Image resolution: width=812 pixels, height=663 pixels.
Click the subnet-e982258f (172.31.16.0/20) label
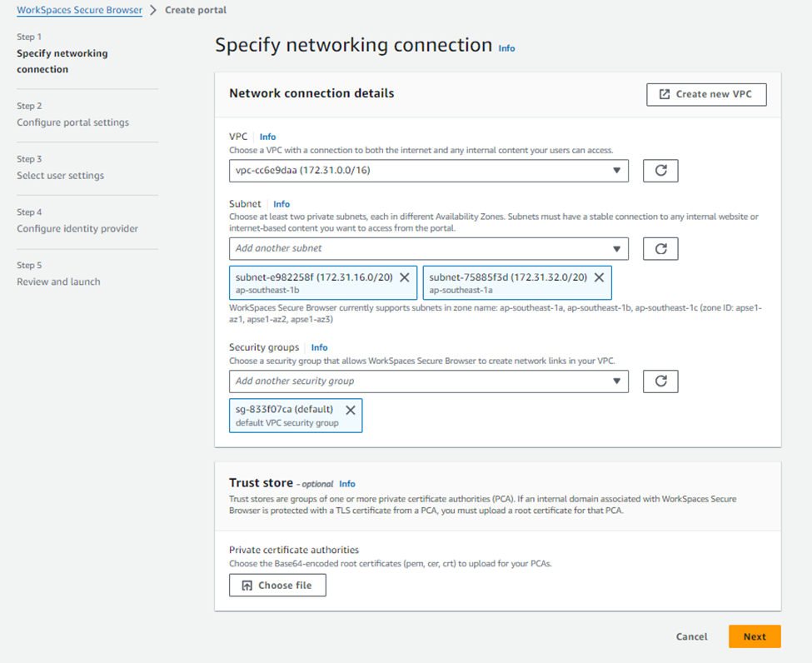(314, 277)
